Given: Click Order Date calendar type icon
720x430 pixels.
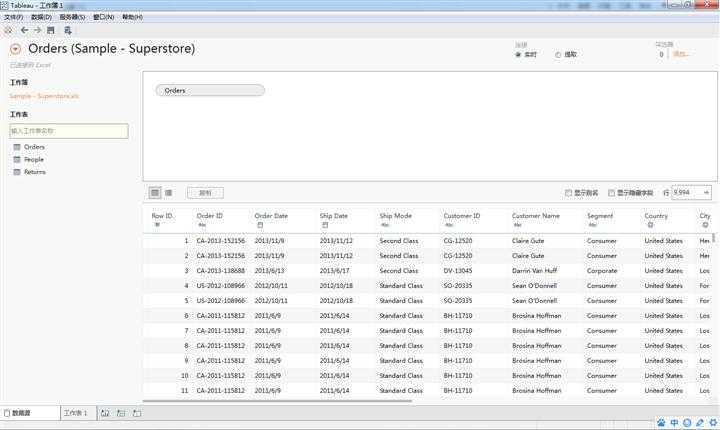Looking at the screenshot, I should pos(260,225).
